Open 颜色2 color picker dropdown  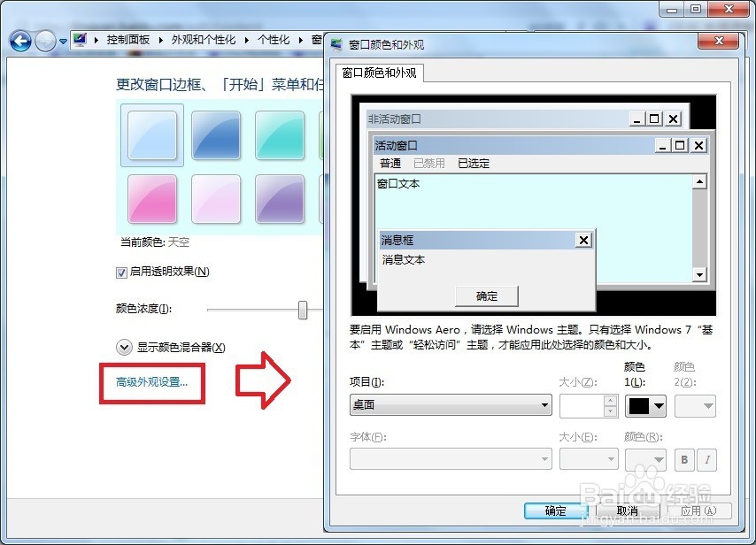[695, 406]
